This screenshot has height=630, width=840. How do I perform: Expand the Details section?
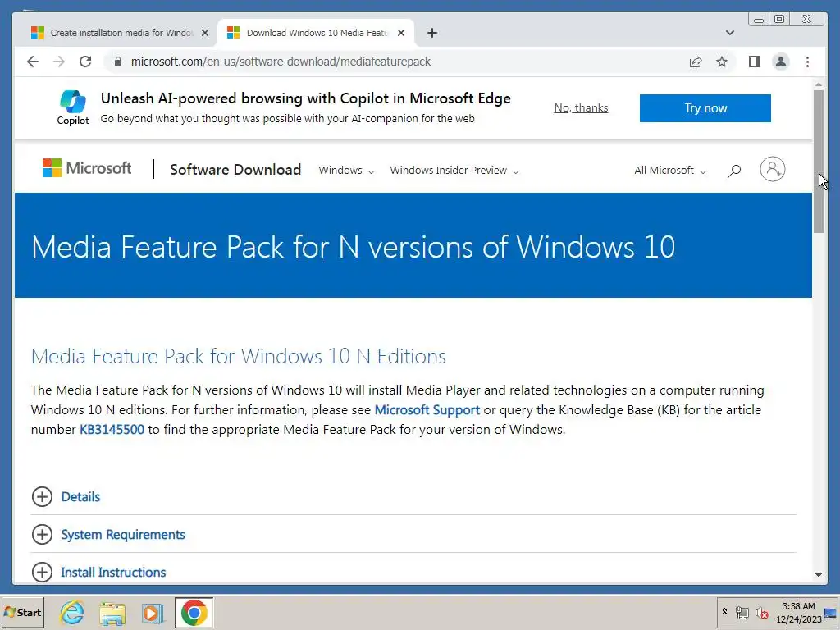pos(66,496)
